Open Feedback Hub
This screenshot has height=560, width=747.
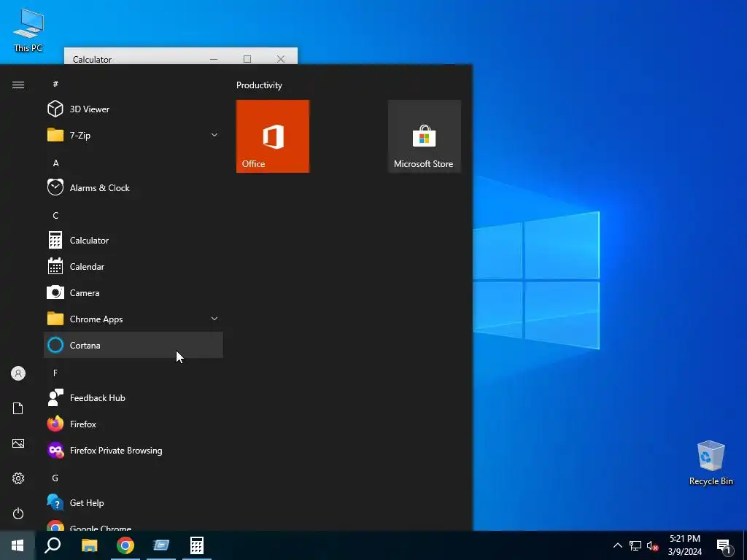tap(133, 397)
